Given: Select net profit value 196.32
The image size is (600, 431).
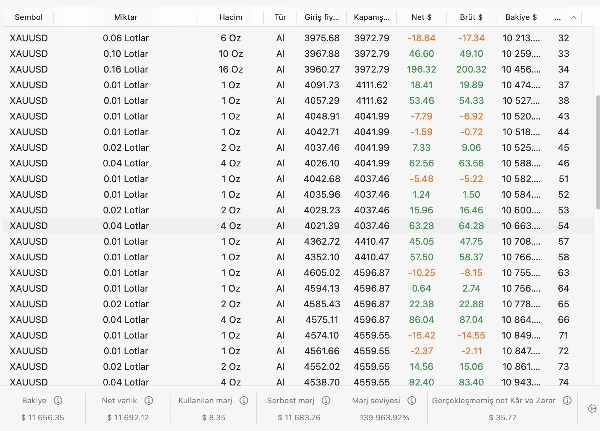Looking at the screenshot, I should tap(421, 69).
